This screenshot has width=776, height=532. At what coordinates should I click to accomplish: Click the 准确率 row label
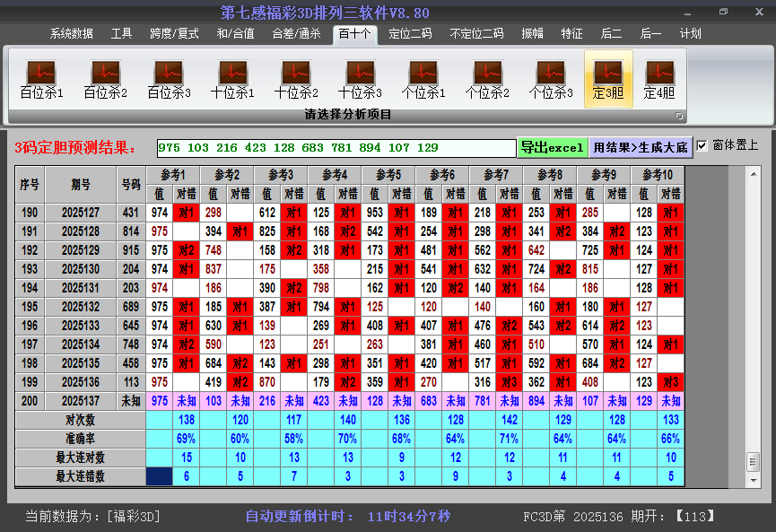click(x=80, y=439)
